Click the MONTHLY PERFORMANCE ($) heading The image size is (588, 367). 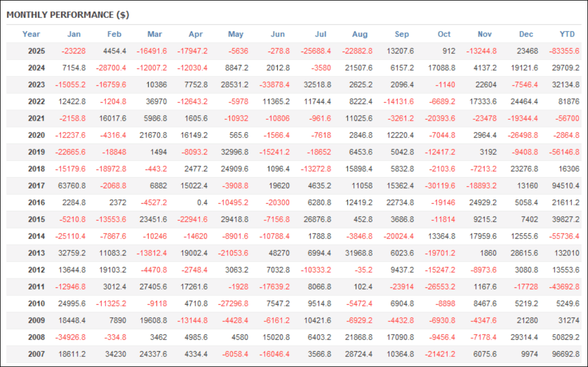pyautogui.click(x=68, y=15)
